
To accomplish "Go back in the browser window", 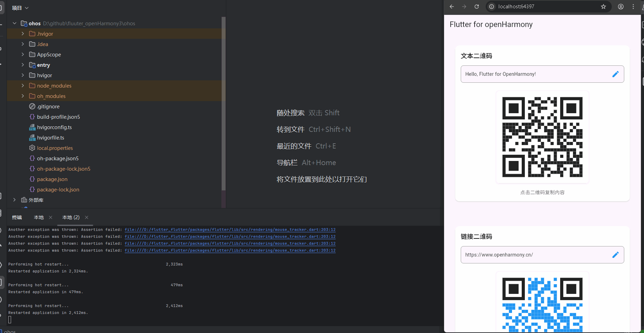I will pyautogui.click(x=452, y=7).
